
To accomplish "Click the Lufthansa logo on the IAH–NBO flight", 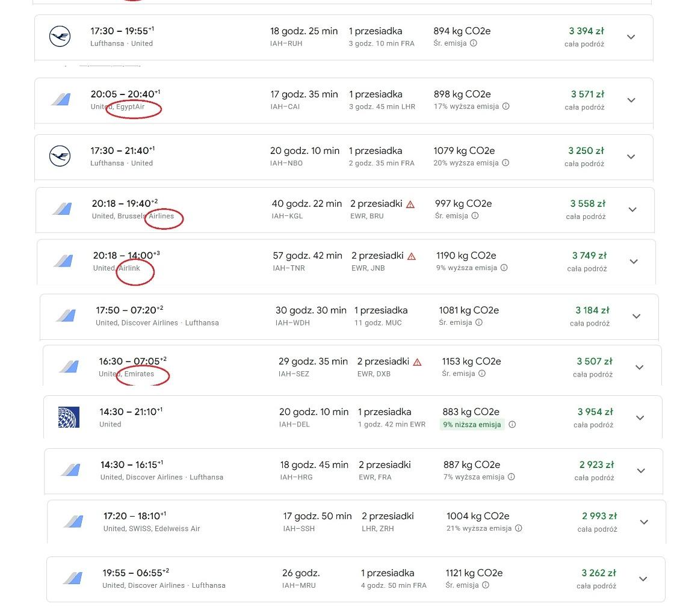I will point(60,156).
